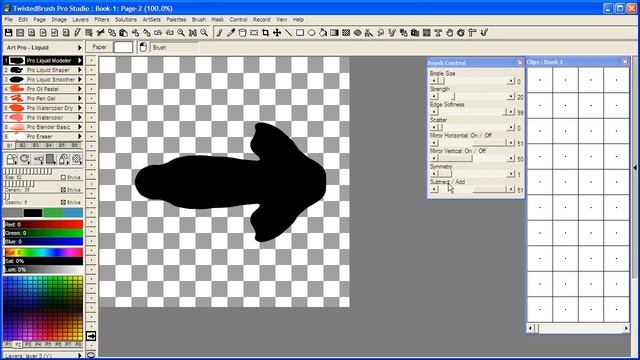Increase Strength with right arrow button
640x360 pixels.
pos(511,97)
